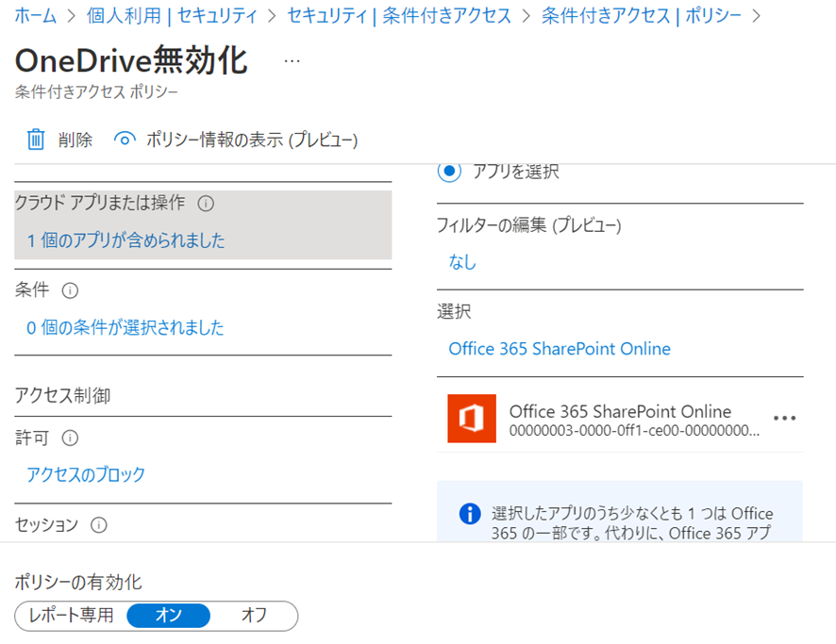This screenshot has height=644, width=836.
Task: Click the last breadcrumb chevron after ポリシー
Action: click(756, 16)
